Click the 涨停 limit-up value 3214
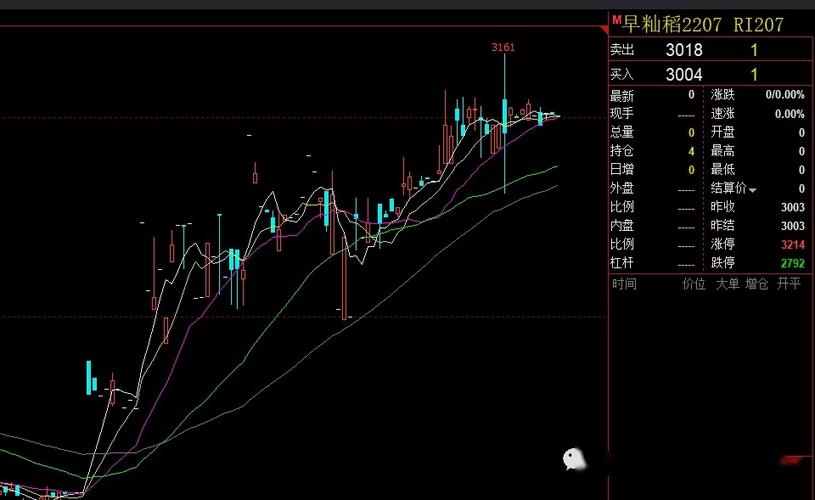815x500 pixels. [792, 244]
